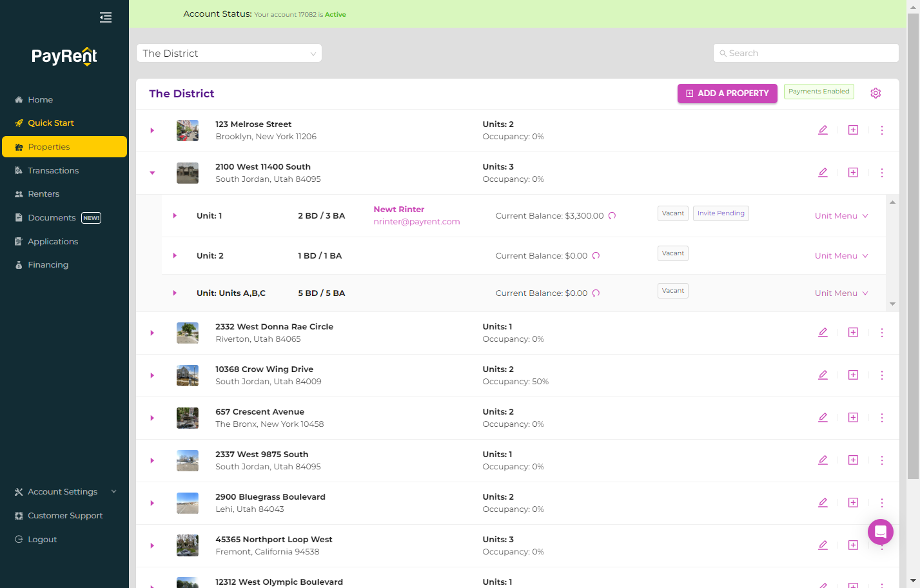Collapse the sidebar menu icon

[106, 17]
